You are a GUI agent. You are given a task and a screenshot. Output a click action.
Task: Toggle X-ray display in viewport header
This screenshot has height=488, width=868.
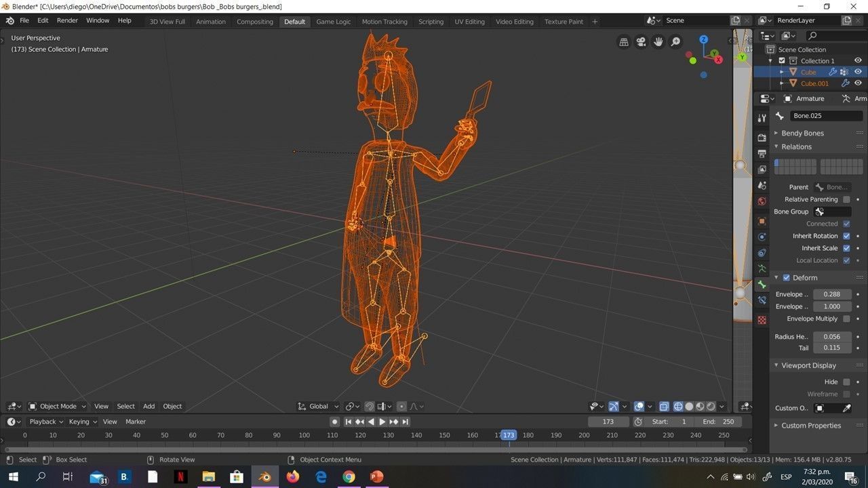pyautogui.click(x=664, y=407)
